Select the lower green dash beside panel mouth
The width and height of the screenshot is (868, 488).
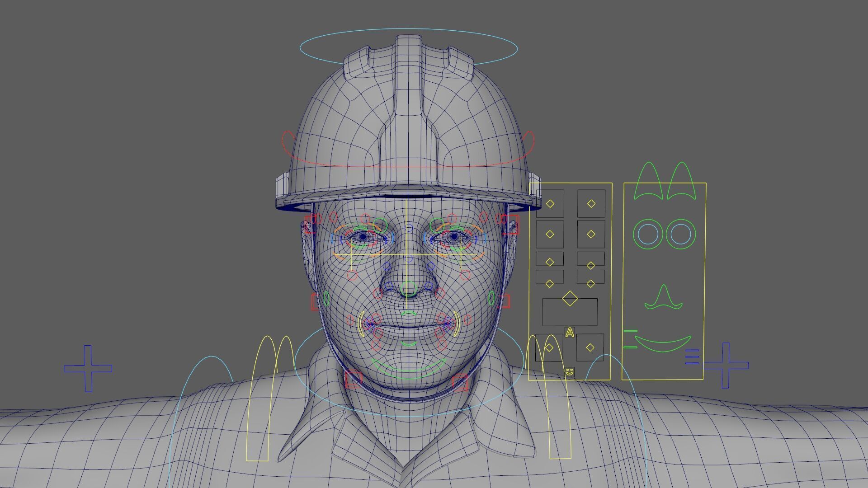click(630, 347)
